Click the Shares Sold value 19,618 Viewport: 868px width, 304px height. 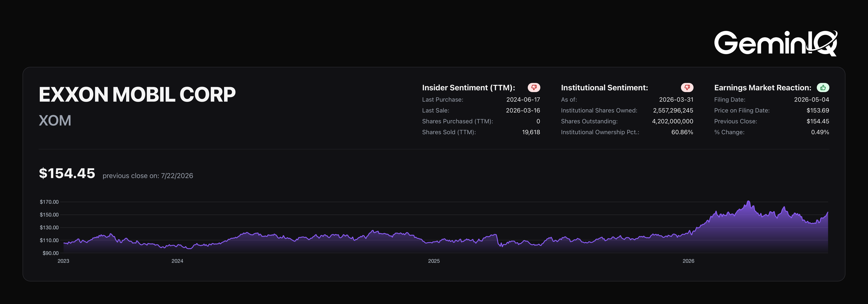[x=531, y=132]
